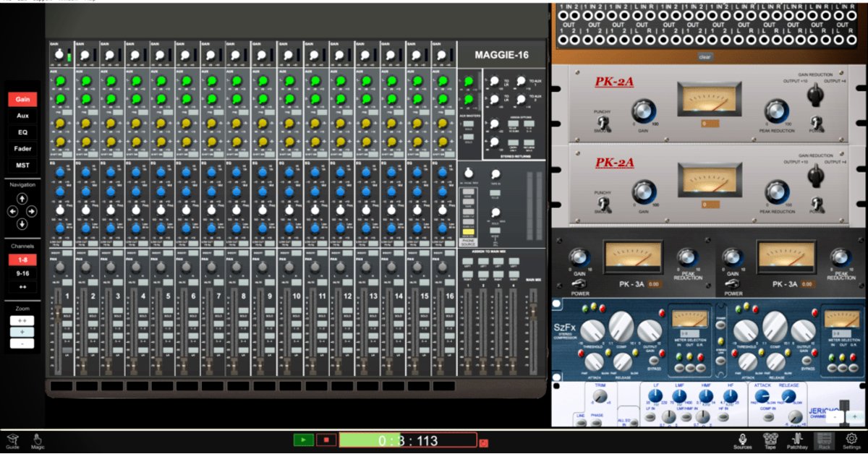This screenshot has height=454, width=868.
Task: Open the Guide icon in the bottom bar
Action: tap(12, 440)
